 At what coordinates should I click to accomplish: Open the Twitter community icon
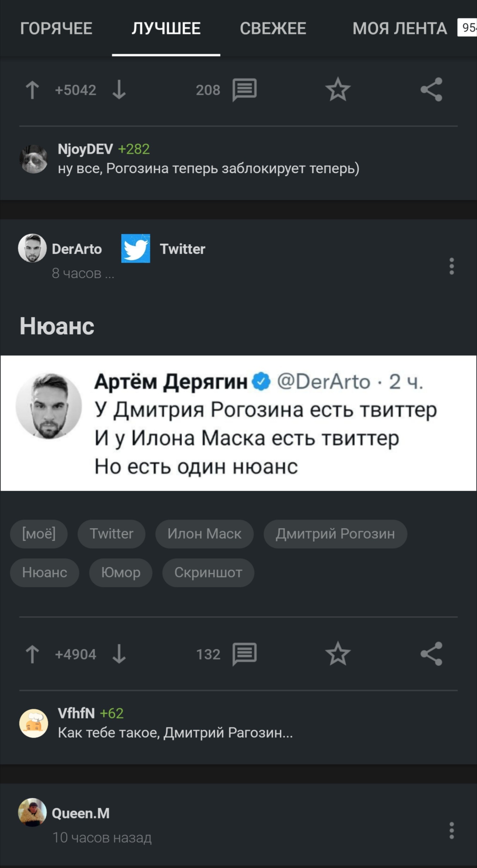[136, 249]
